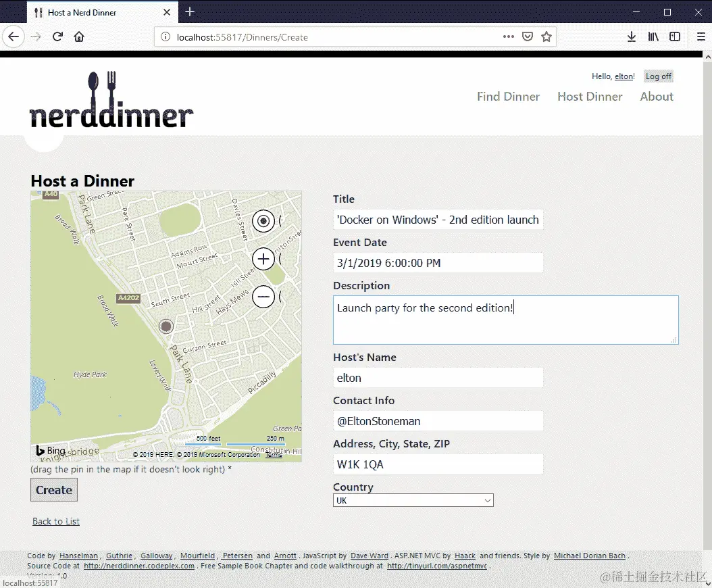This screenshot has height=588, width=712.
Task: Open the Library books icon
Action: (653, 36)
